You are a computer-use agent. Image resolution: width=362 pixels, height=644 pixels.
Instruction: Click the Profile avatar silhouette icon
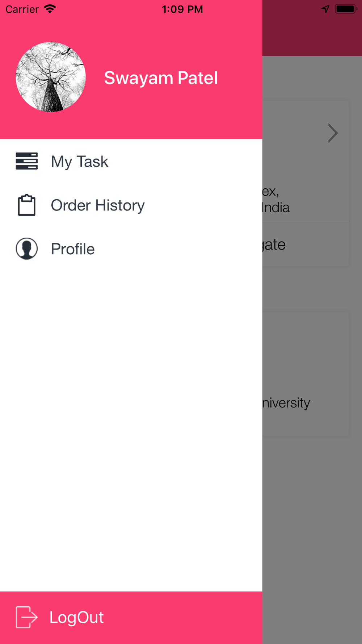click(x=27, y=248)
